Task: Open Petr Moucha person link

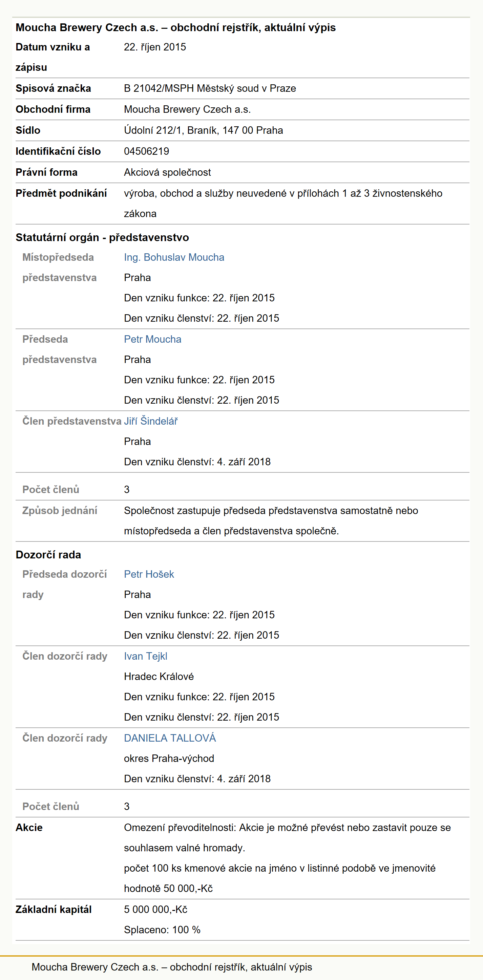Action: coord(153,339)
